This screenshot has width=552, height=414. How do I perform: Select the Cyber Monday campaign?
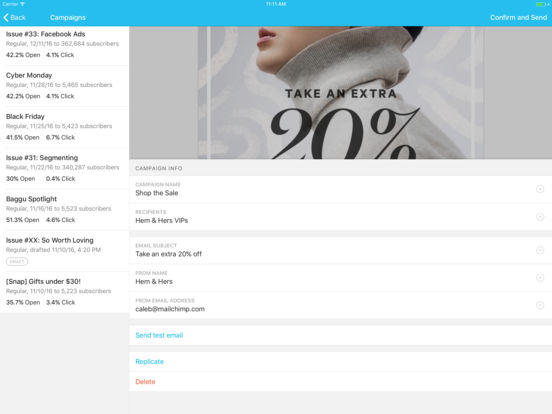click(64, 86)
